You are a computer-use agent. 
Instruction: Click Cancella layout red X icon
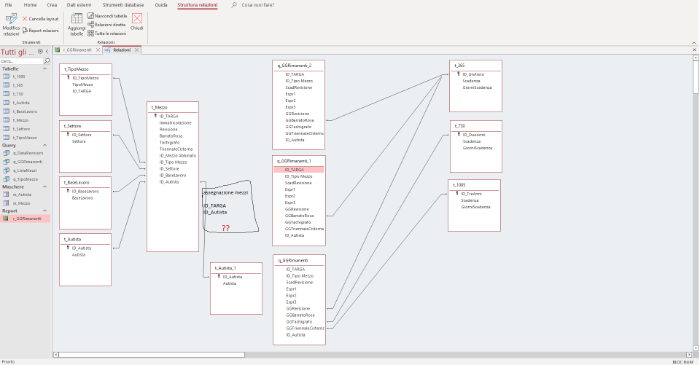25,19
